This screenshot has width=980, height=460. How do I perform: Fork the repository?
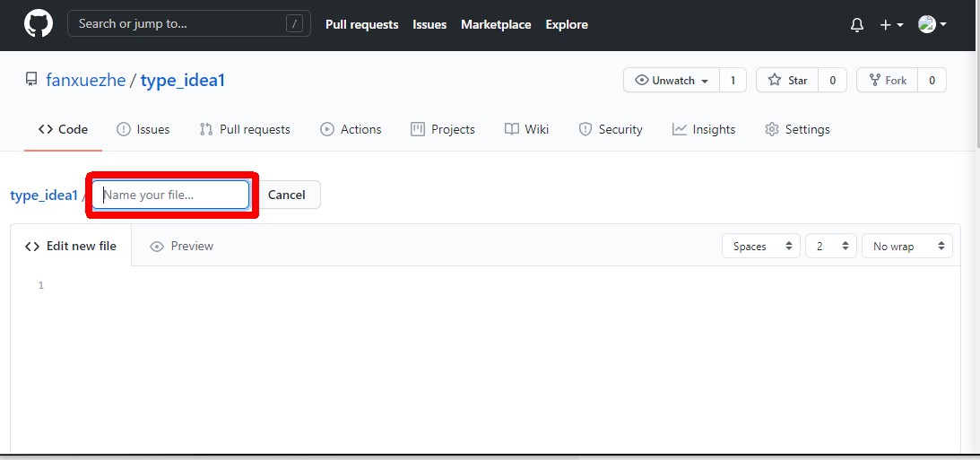(887, 80)
